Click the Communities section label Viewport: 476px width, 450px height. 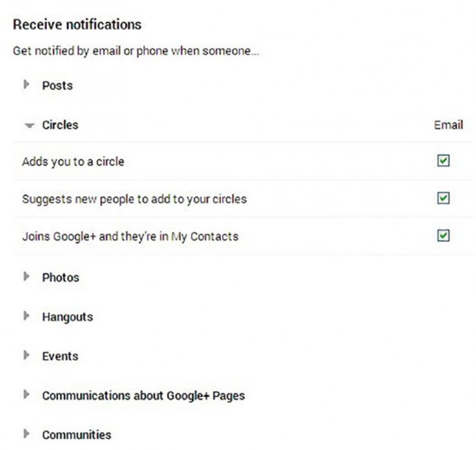(x=77, y=435)
